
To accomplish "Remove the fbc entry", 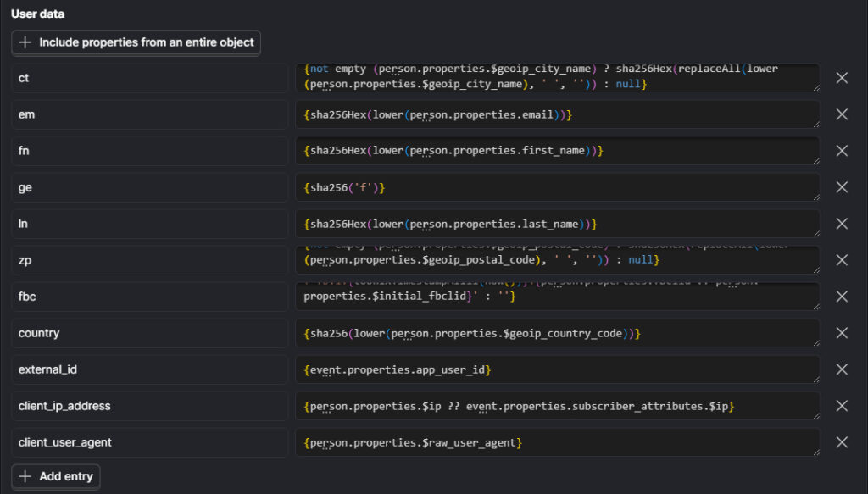I will [842, 297].
